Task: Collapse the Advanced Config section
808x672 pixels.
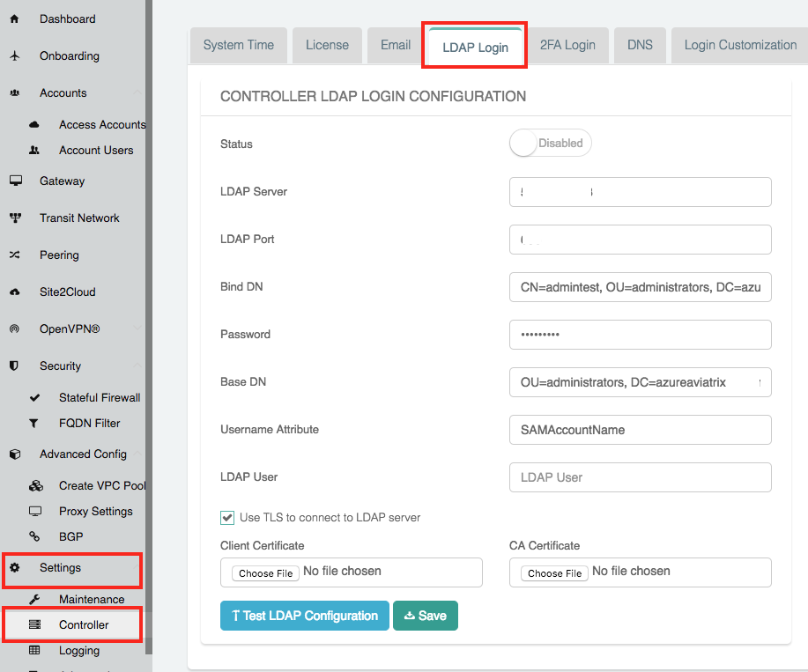Action: pyautogui.click(x=83, y=454)
